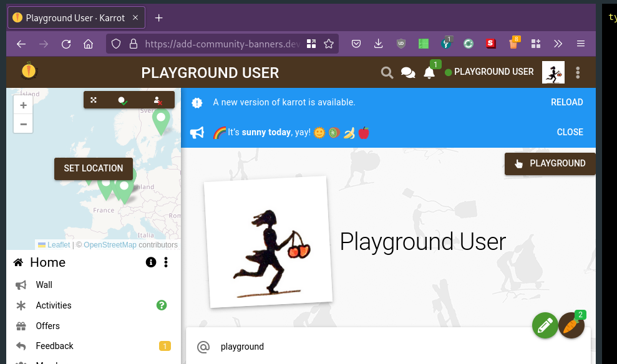Click the map marker over Sweden
The image size is (617, 364).
click(x=161, y=121)
